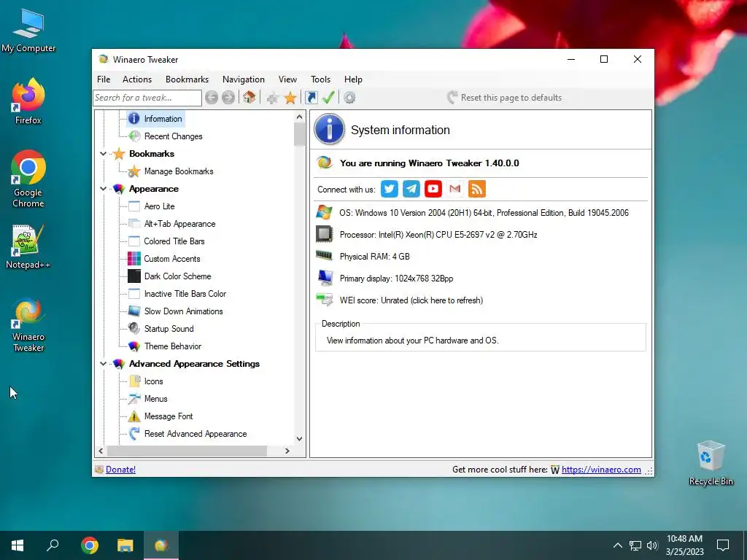Open the volume control in system tray
The width and height of the screenshot is (747, 560).
click(652, 545)
